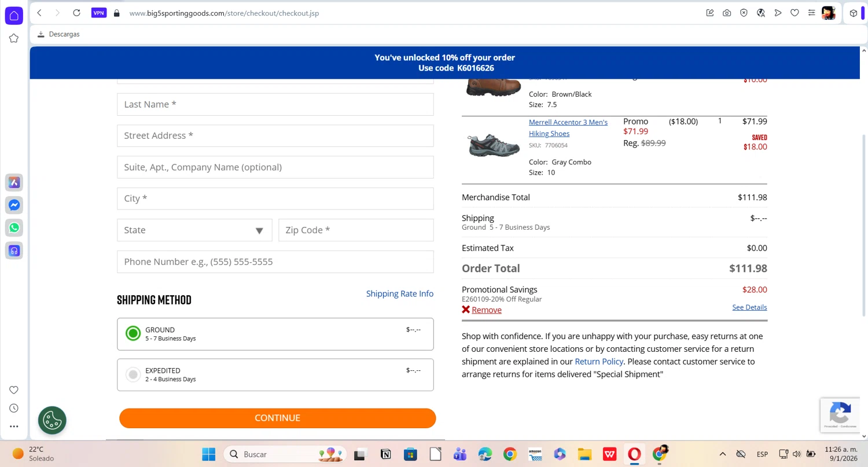
Task: Focus the City field
Action: click(x=275, y=198)
